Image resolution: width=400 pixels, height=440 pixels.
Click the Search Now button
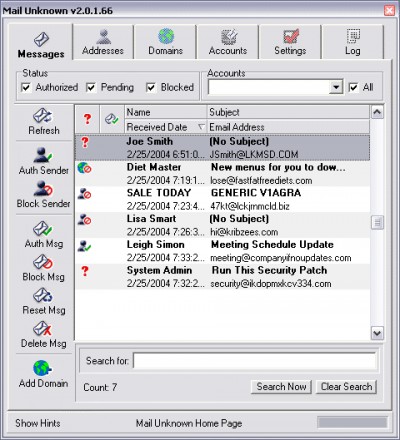(281, 387)
